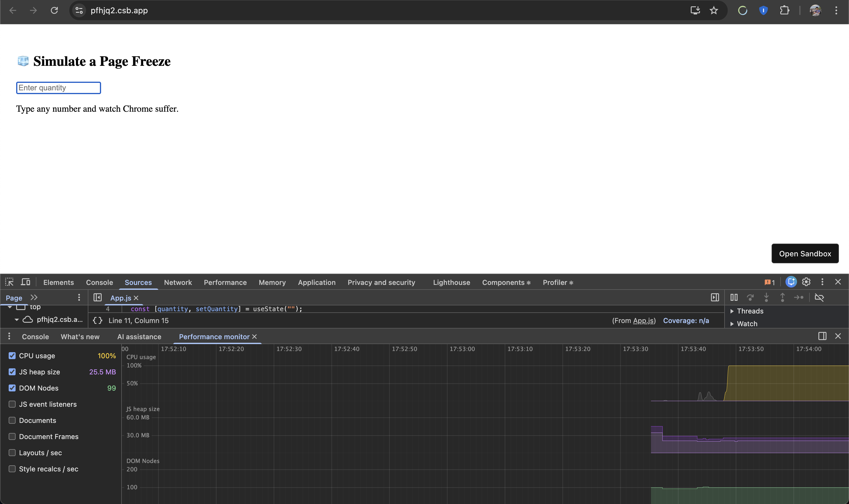Toggle device toolbar emulation icon
The image size is (849, 504).
(25, 282)
